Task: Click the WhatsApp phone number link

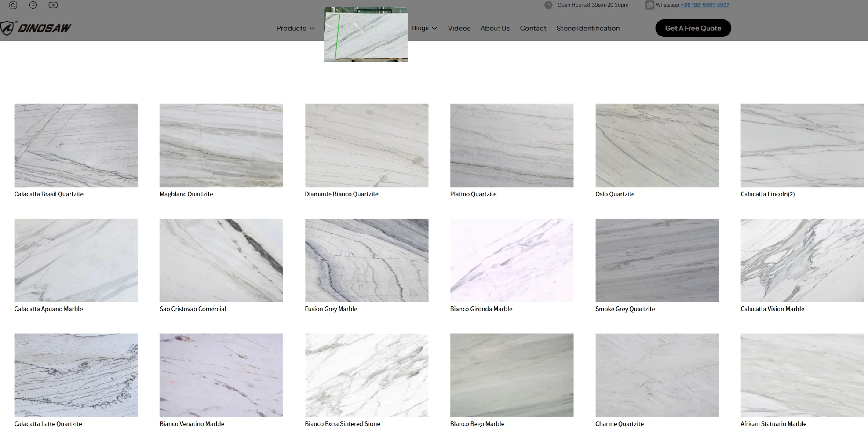Action: [x=705, y=5]
